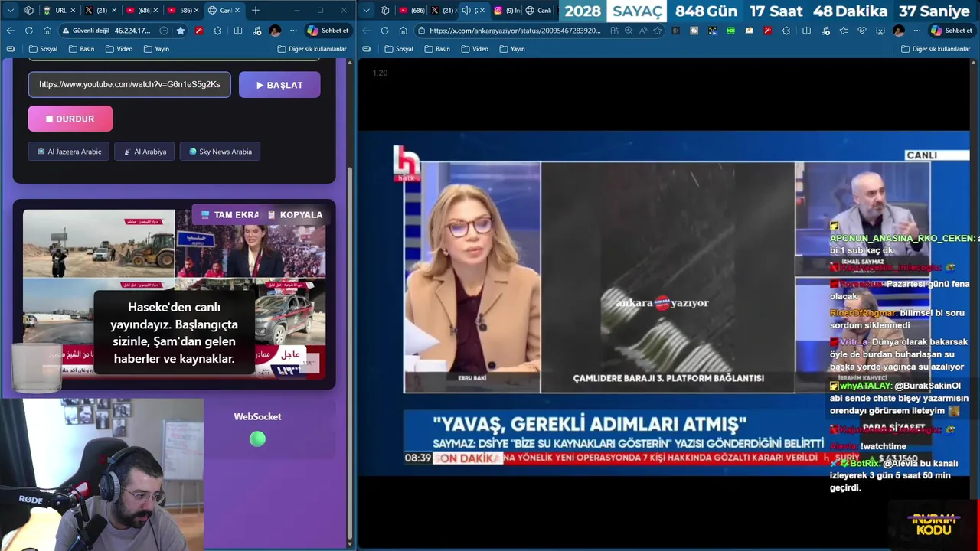Open the Extensions puzzle icon in 46.224 window
The height and width of the screenshot is (551, 980).
pyautogui.click(x=217, y=31)
